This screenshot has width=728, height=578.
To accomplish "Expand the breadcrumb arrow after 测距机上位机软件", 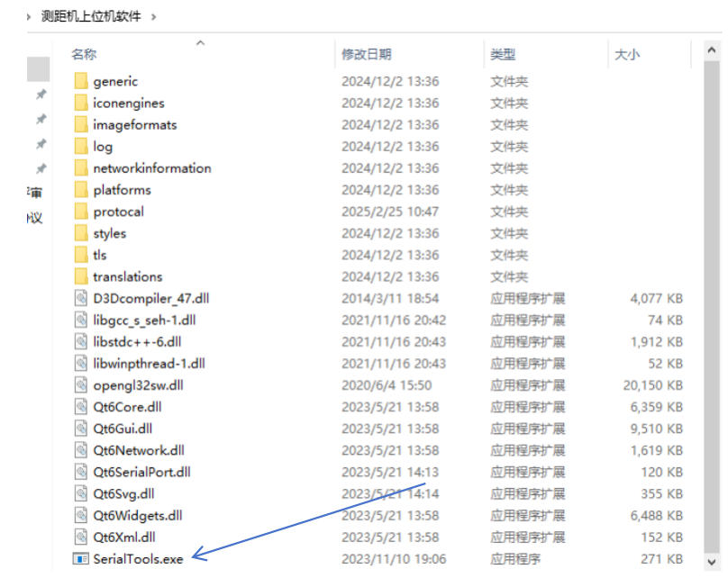I will pos(154,16).
